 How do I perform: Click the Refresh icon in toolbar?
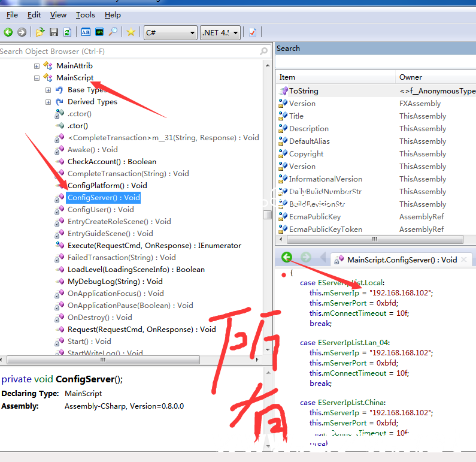67,32
